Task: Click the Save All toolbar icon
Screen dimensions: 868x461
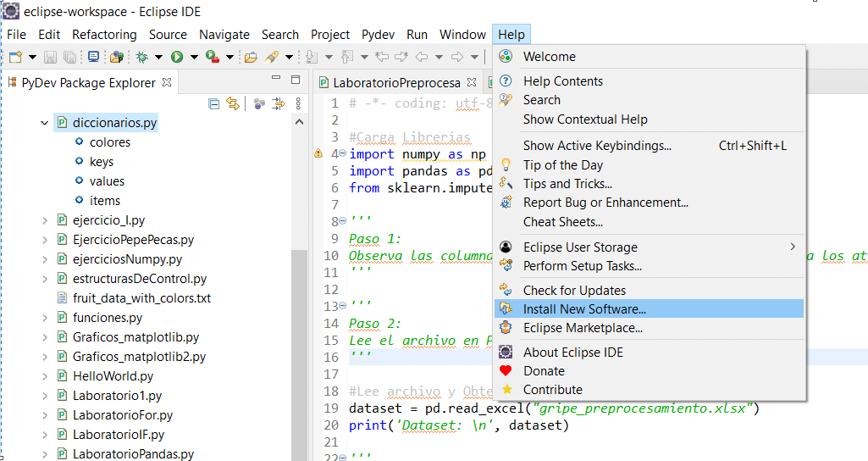Action: [x=69, y=57]
